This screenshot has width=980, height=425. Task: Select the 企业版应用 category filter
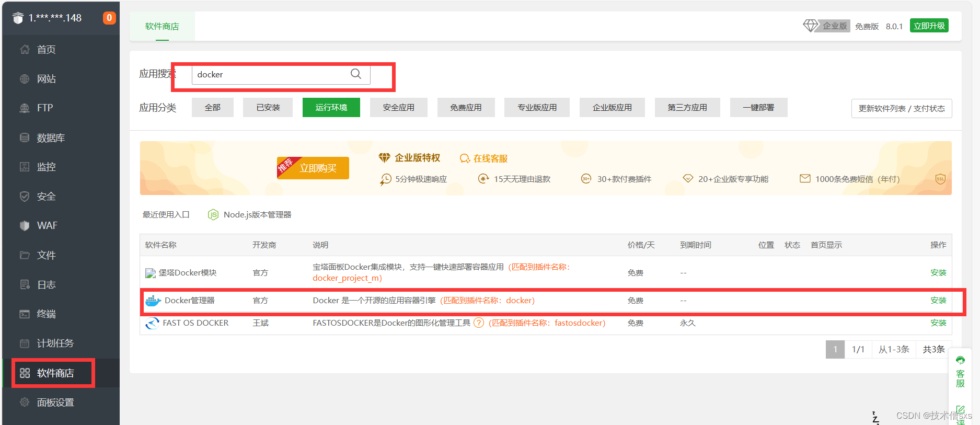(x=612, y=107)
